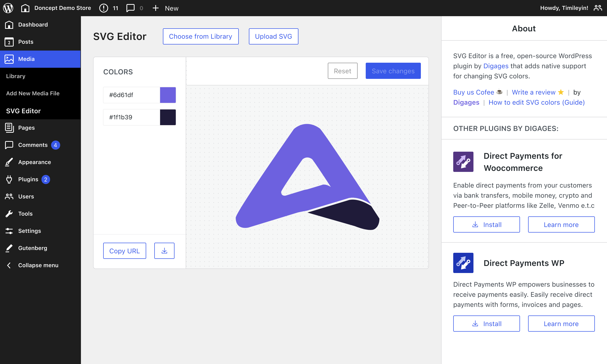This screenshot has width=607, height=364.
Task: Open the Doncept Demo Store home icon
Action: coord(25,8)
